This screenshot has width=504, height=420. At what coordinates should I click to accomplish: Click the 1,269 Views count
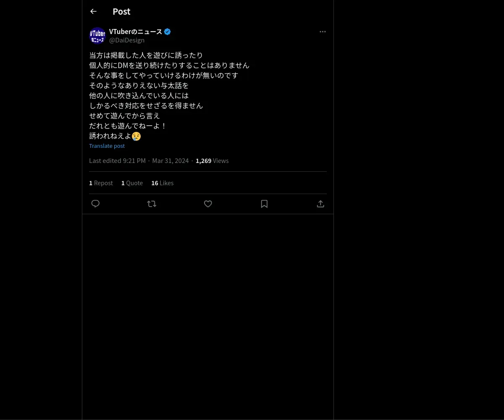coord(212,160)
